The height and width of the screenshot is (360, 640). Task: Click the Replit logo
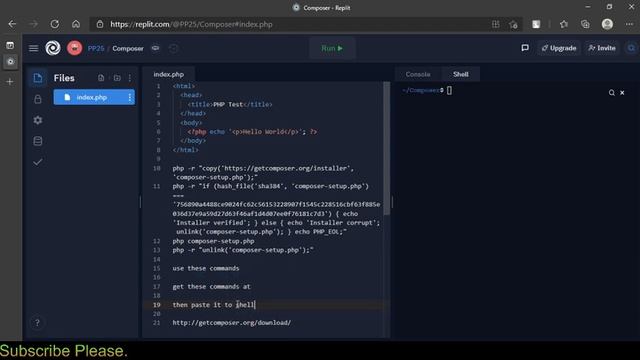coord(53,48)
